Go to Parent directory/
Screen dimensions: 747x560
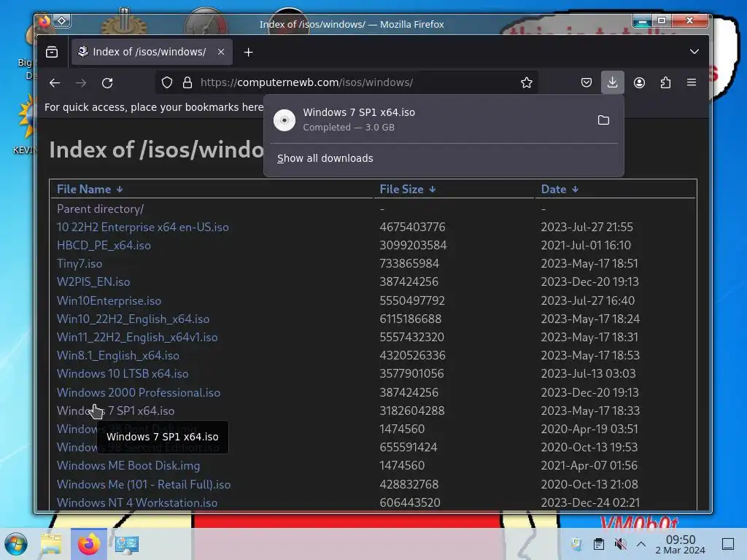coord(100,209)
